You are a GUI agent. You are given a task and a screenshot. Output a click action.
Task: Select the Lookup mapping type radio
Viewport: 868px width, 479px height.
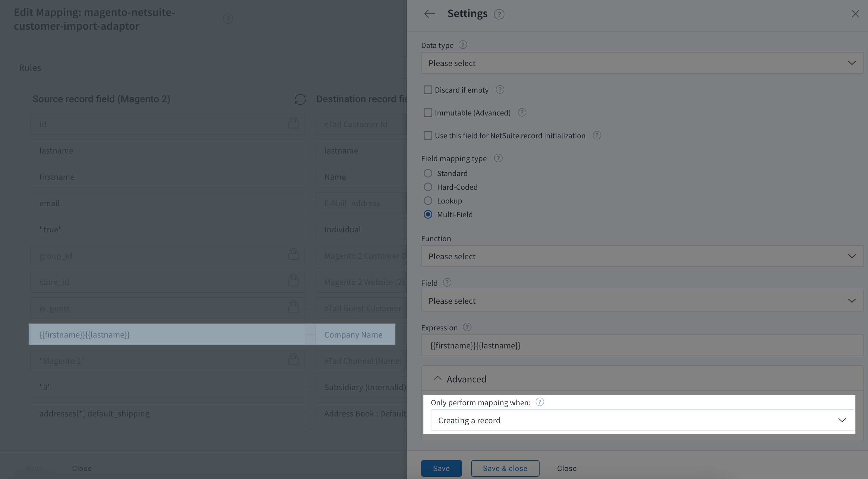(x=428, y=201)
